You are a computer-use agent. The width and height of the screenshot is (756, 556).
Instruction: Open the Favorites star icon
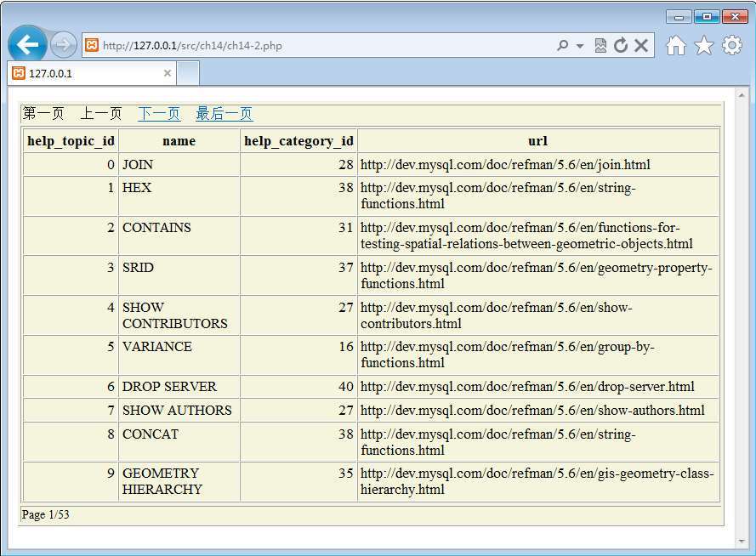703,45
